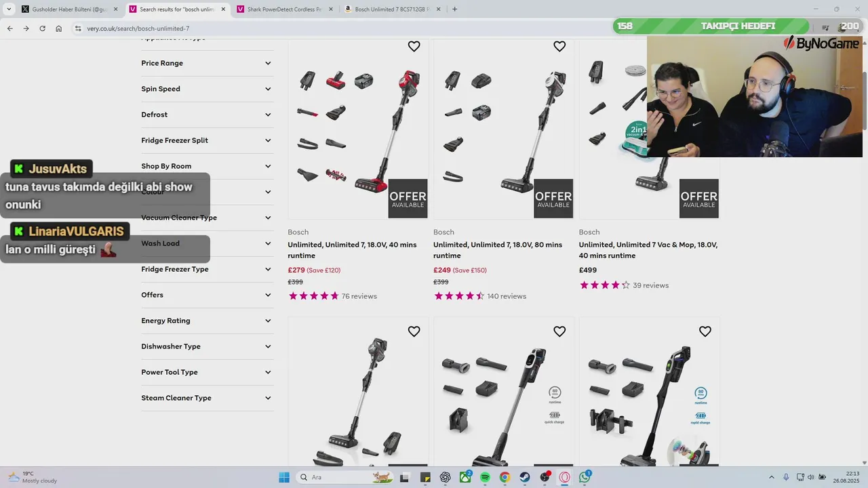Open WhatsApp from the taskbar
The width and height of the screenshot is (868, 488).
coord(585,477)
